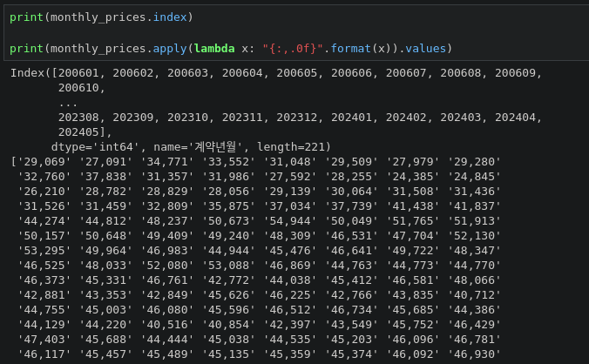Click the name='계약년월' text
Screen dimensions: 589x364
tap(198, 146)
